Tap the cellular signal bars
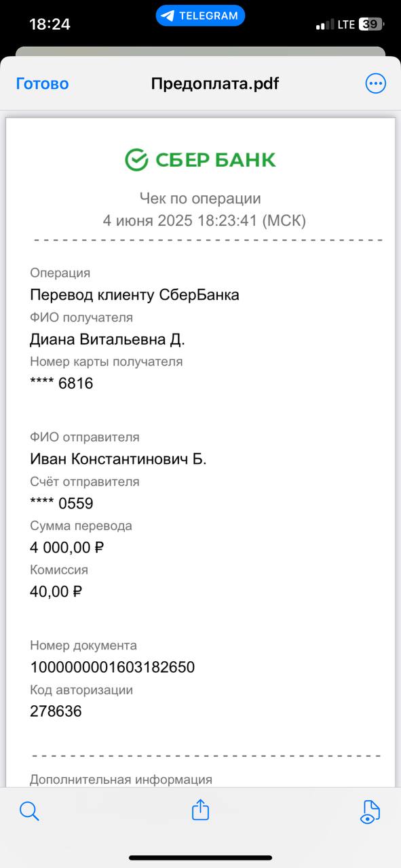Viewport: 401px width, 868px height. click(324, 25)
